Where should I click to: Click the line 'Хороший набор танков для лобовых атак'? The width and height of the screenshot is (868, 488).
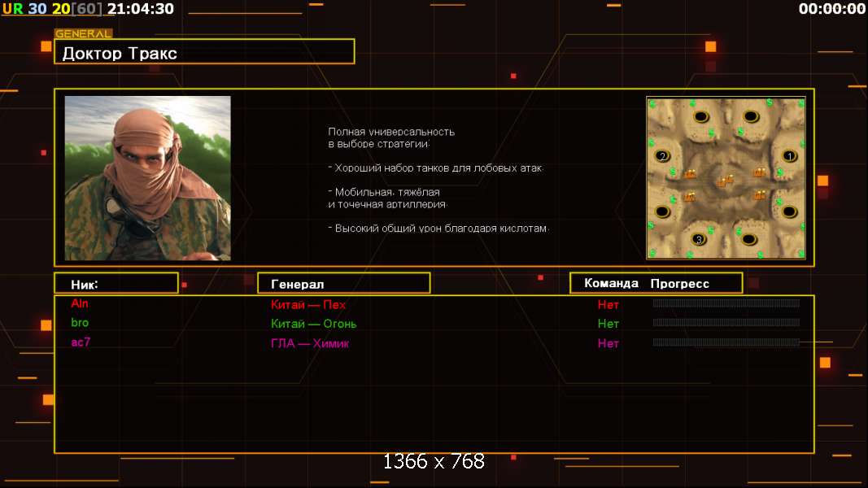[436, 168]
